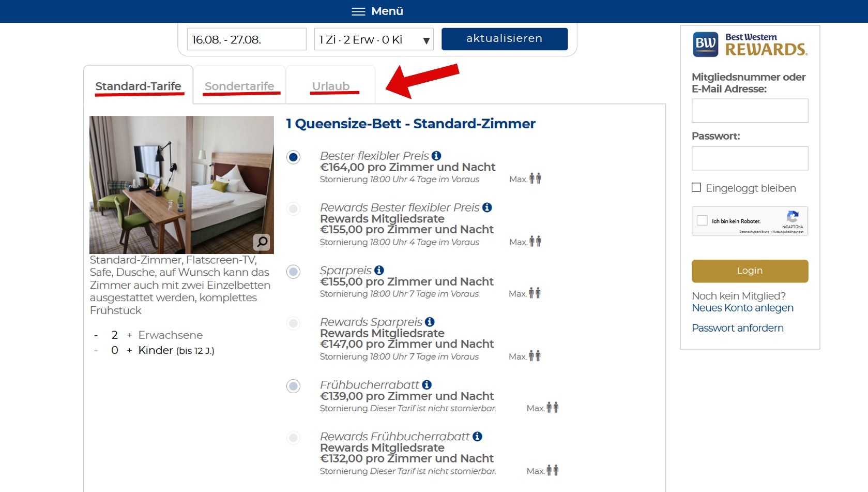The height and width of the screenshot is (492, 868).
Task: Click the info icon beside Bester flexibler Preis
Action: click(x=438, y=155)
